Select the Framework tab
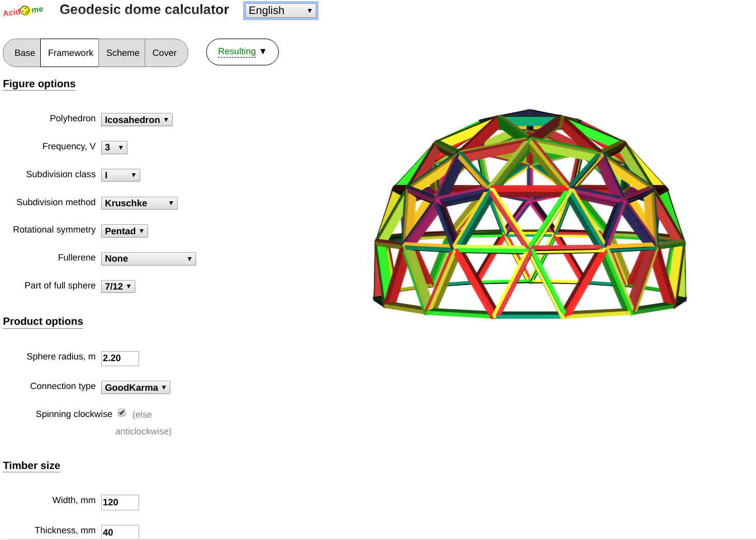 tap(70, 53)
